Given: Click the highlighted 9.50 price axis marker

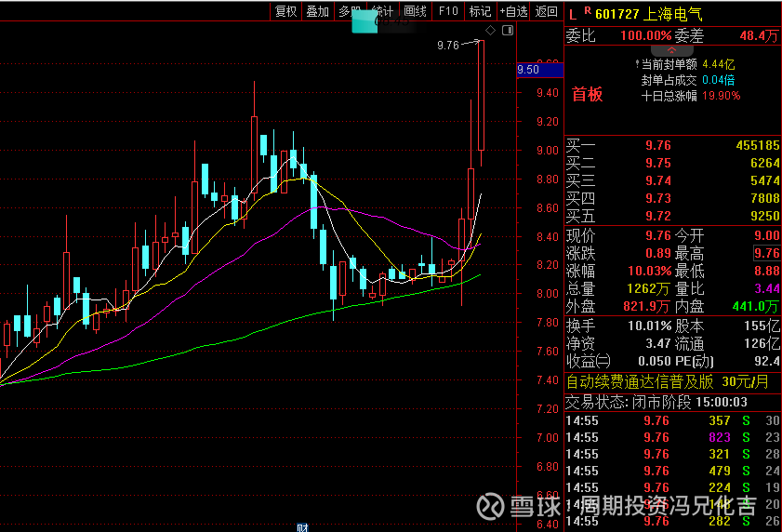Looking at the screenshot, I should [540, 70].
